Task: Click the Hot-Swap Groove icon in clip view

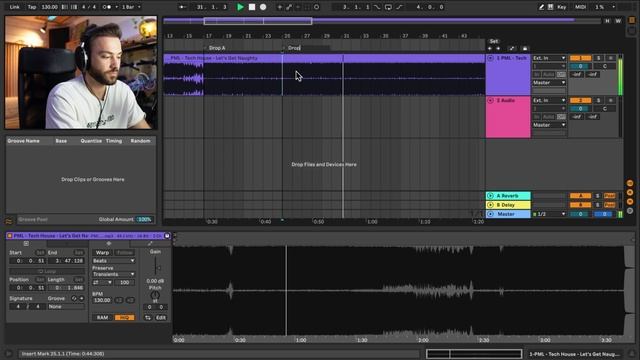Action: point(74,298)
